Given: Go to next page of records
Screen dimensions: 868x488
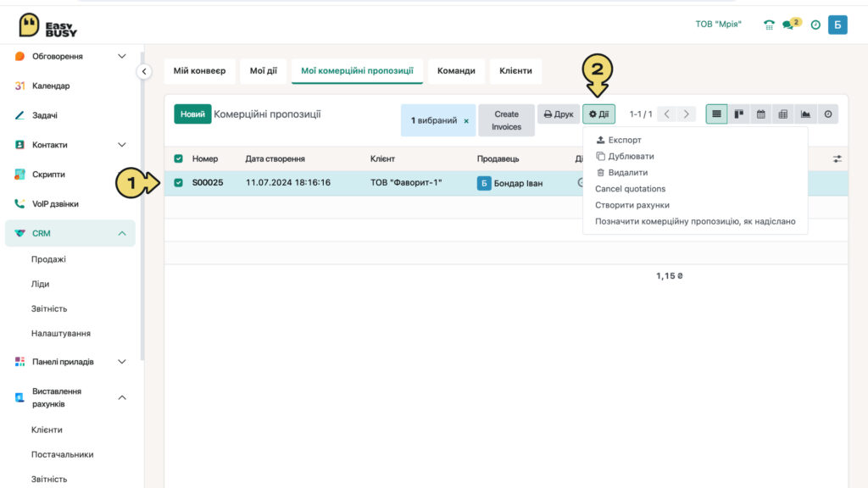Looking at the screenshot, I should tap(687, 114).
